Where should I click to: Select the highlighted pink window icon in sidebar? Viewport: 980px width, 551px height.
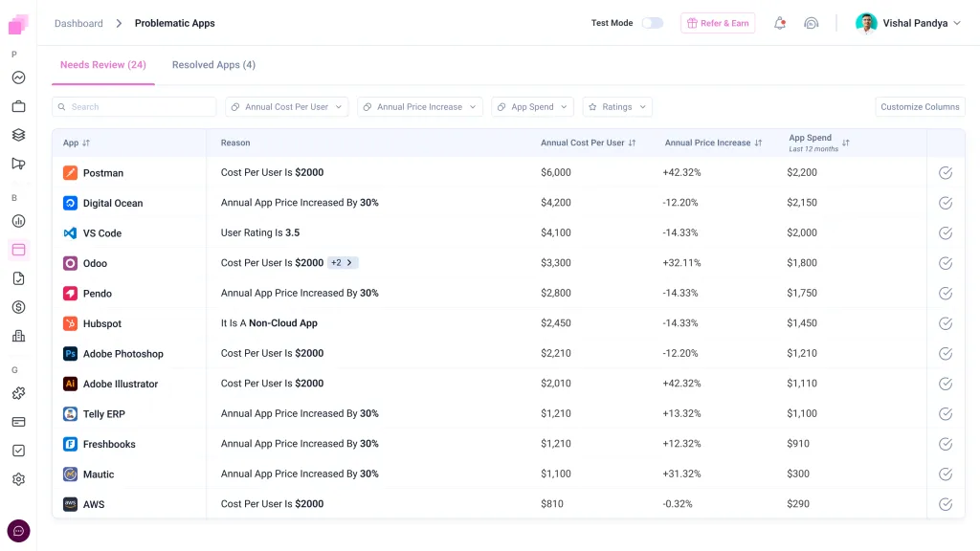[x=19, y=250]
